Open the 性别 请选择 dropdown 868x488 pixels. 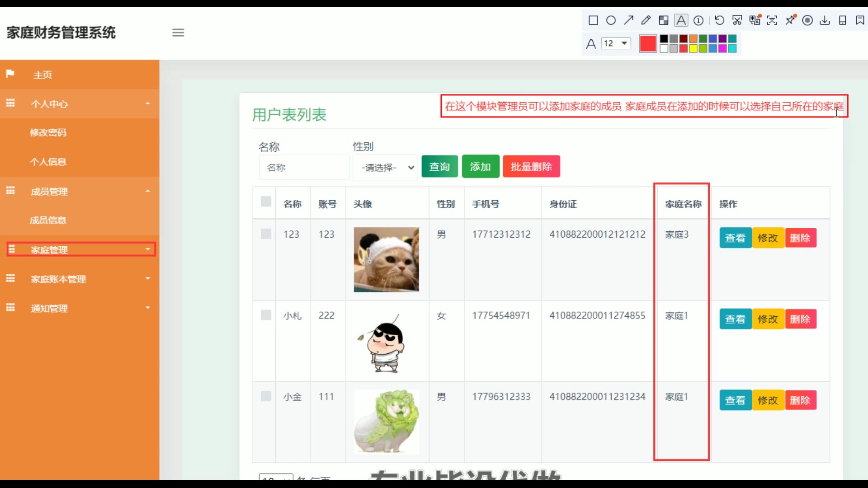pos(387,168)
